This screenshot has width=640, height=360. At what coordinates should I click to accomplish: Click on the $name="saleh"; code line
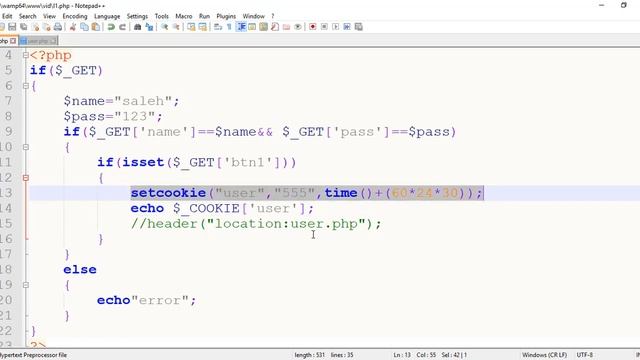(x=121, y=101)
